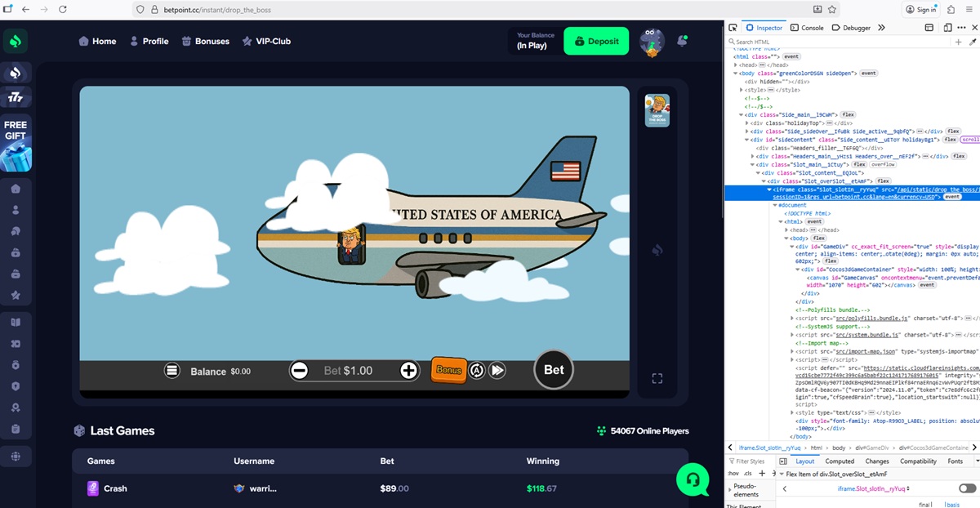Pick an element with the inspector picker
This screenshot has width=980, height=508.
(x=733, y=28)
